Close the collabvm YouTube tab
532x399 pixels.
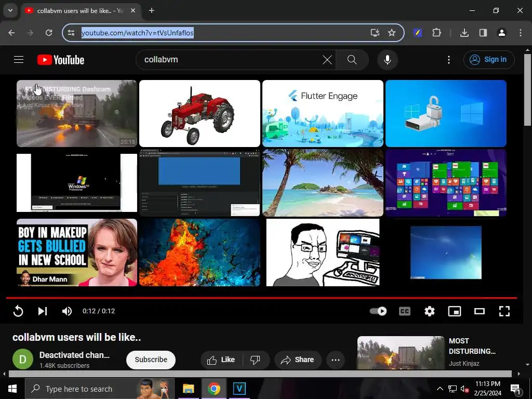(x=133, y=10)
